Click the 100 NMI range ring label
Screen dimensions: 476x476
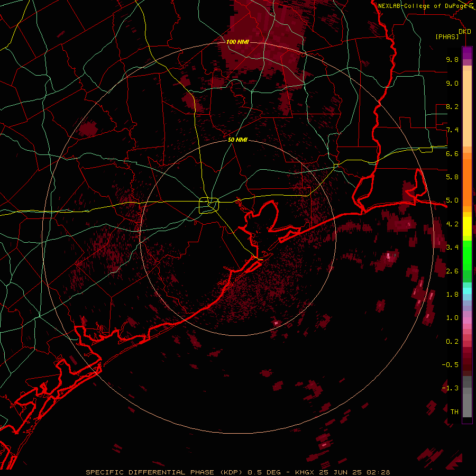pos(237,42)
